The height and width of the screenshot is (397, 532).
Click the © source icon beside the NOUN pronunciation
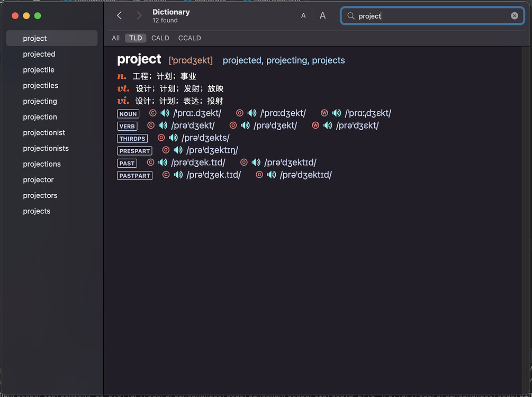pyautogui.click(x=152, y=113)
